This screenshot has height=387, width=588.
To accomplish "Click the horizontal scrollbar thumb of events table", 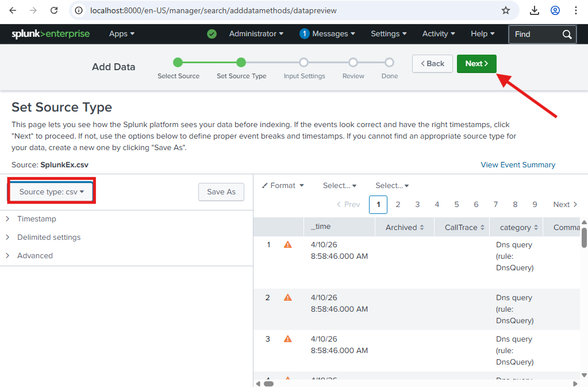I will [268, 384].
